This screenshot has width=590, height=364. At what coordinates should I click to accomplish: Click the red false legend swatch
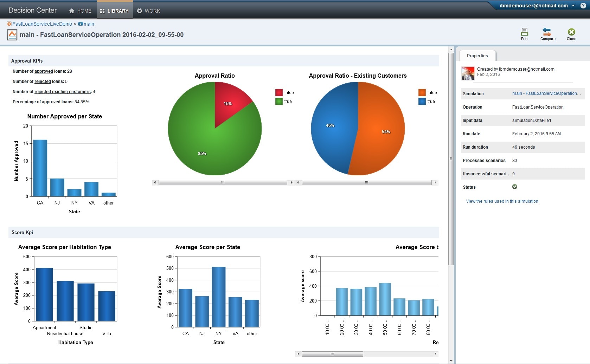pyautogui.click(x=279, y=93)
